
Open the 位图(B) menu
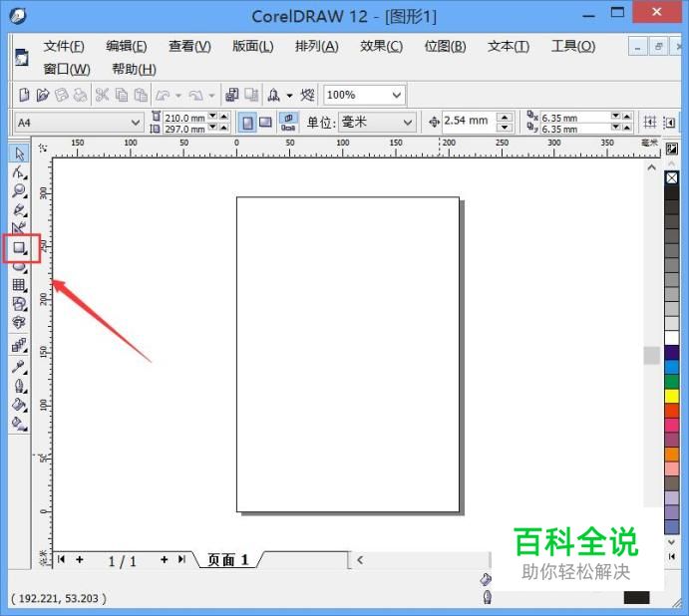(x=445, y=46)
